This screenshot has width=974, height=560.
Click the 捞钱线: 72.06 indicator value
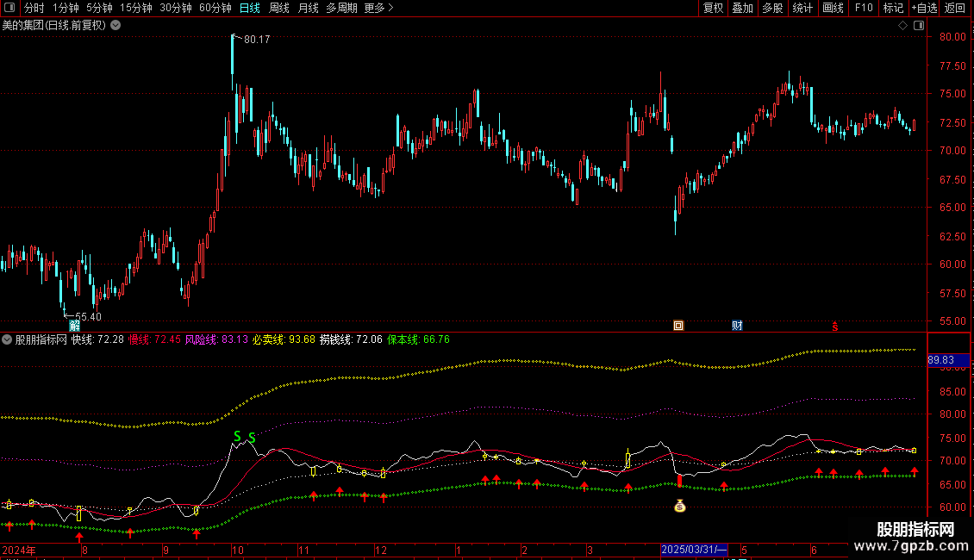[x=351, y=339]
